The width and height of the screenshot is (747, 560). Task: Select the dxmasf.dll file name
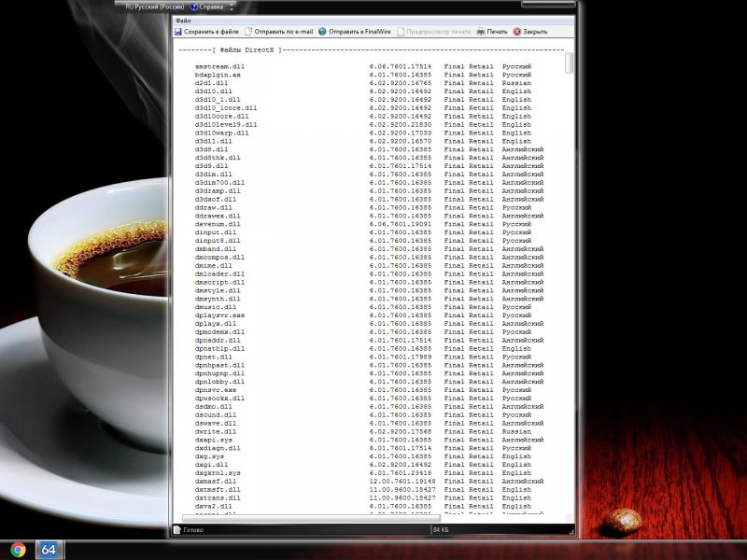(x=216, y=482)
